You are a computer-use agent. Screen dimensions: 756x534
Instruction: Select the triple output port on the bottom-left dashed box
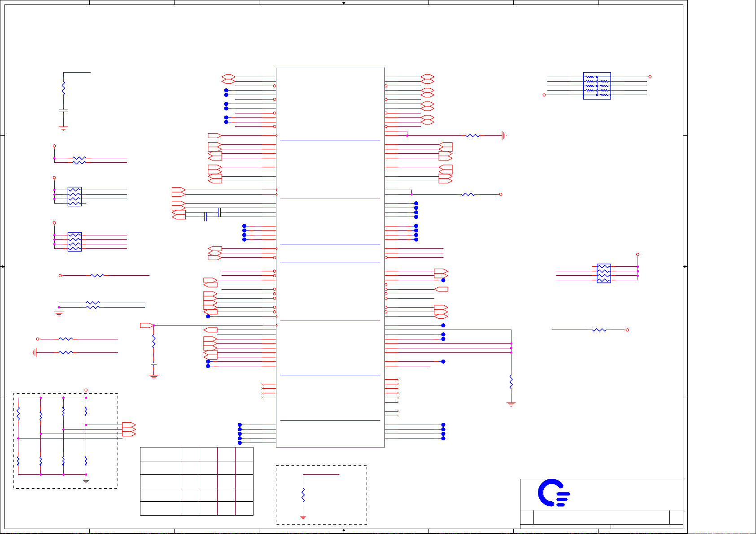click(129, 430)
